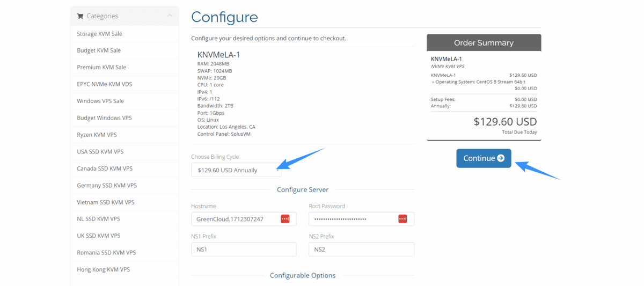
Task: Click the Bandwidth: 2TB spec line
Action: click(215, 106)
